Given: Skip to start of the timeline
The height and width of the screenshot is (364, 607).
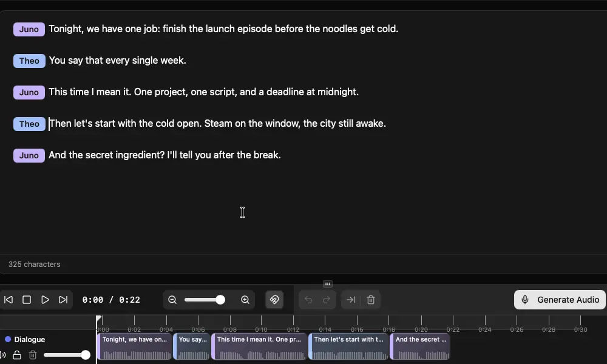Looking at the screenshot, I should pos(8,300).
